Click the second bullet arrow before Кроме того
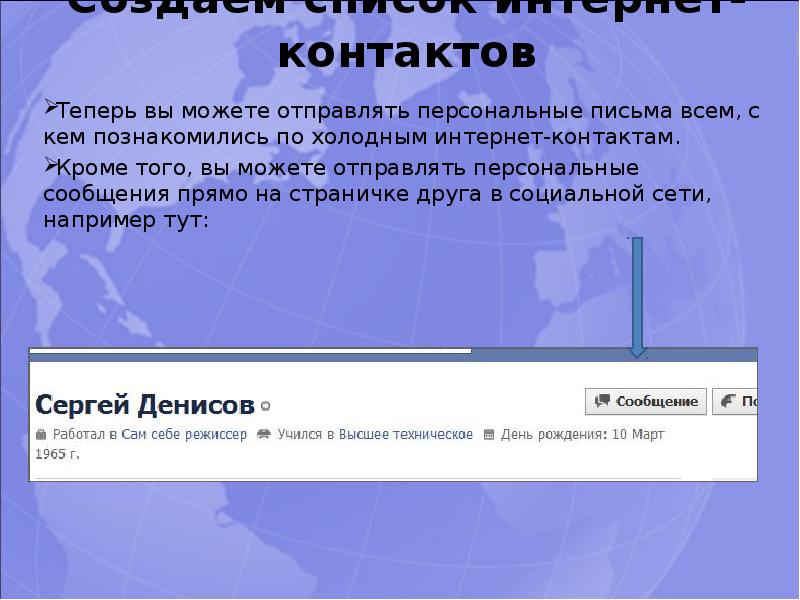The image size is (800, 600). click(49, 164)
